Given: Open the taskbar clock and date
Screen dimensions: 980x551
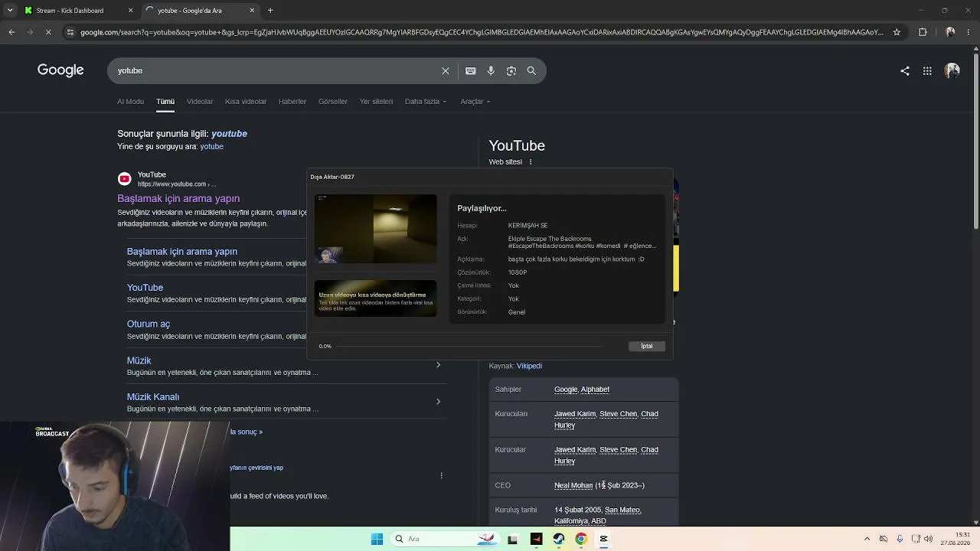Looking at the screenshot, I should 956,539.
